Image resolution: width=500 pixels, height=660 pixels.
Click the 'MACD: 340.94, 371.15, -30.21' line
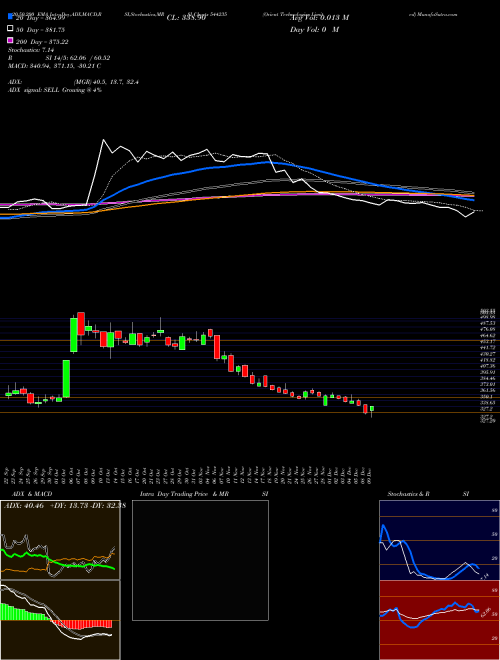click(x=54, y=66)
